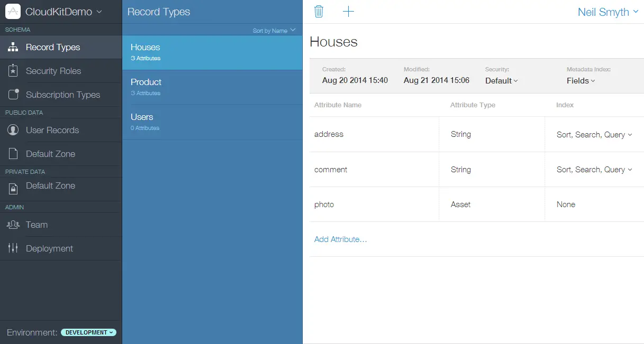The width and height of the screenshot is (644, 344).
Task: Click the Add Attribute link
Action: tap(340, 239)
